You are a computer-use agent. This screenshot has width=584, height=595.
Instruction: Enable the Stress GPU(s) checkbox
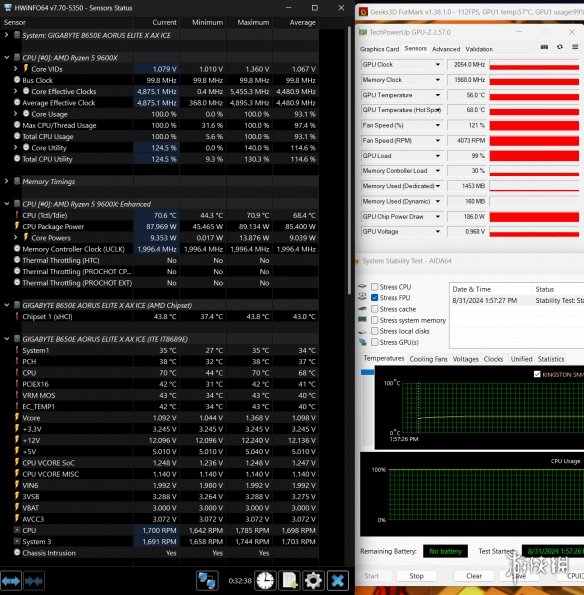point(375,342)
